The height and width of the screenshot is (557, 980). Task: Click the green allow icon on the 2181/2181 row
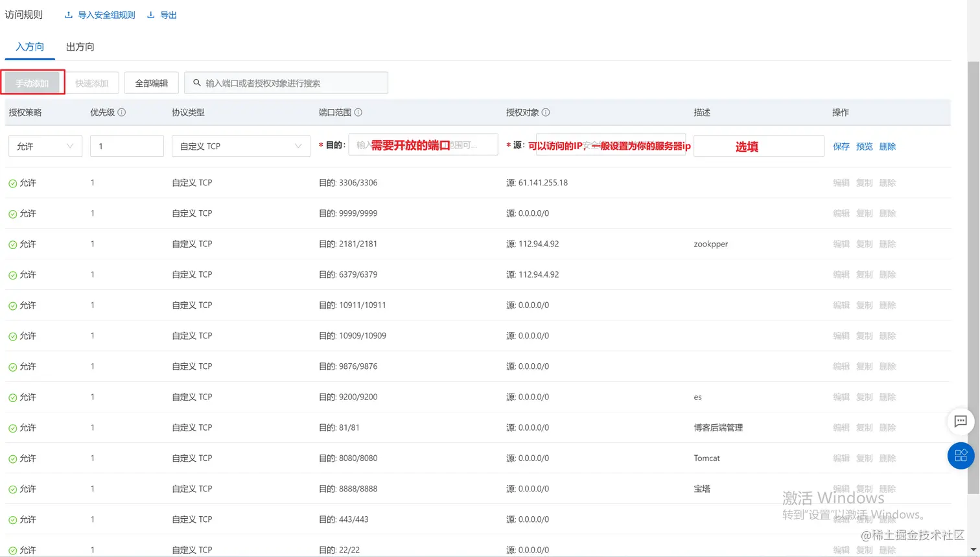[x=13, y=244]
